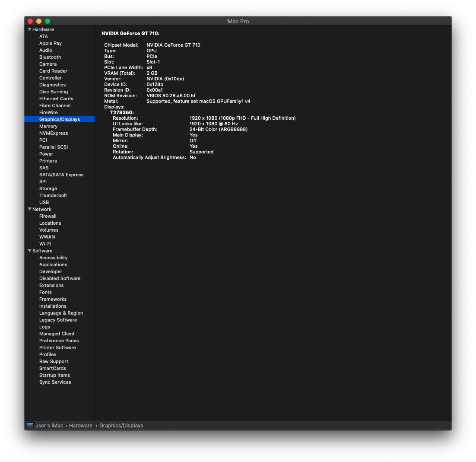Open Startup Items entry
476x462 pixels.
tap(55, 376)
